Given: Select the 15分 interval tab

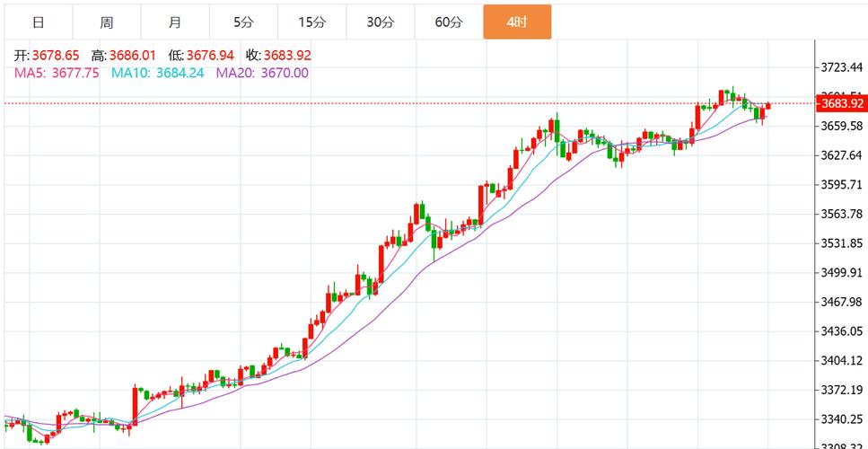Looking at the screenshot, I should pyautogui.click(x=312, y=22).
